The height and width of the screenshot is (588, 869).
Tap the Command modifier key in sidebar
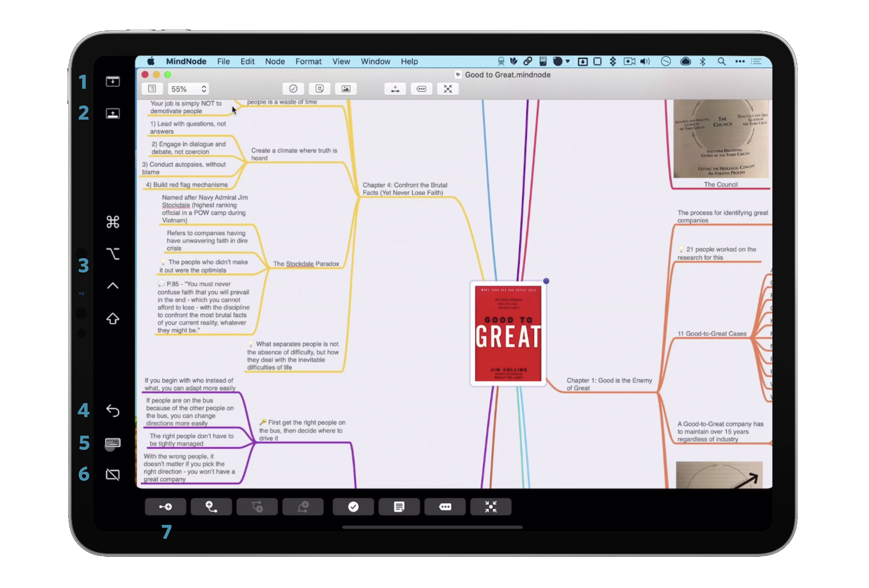pos(113,222)
